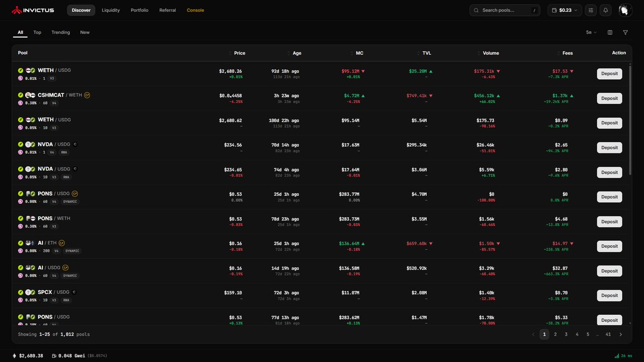Click the gas pump icon in the status bar
The image size is (644, 362).
point(55,356)
